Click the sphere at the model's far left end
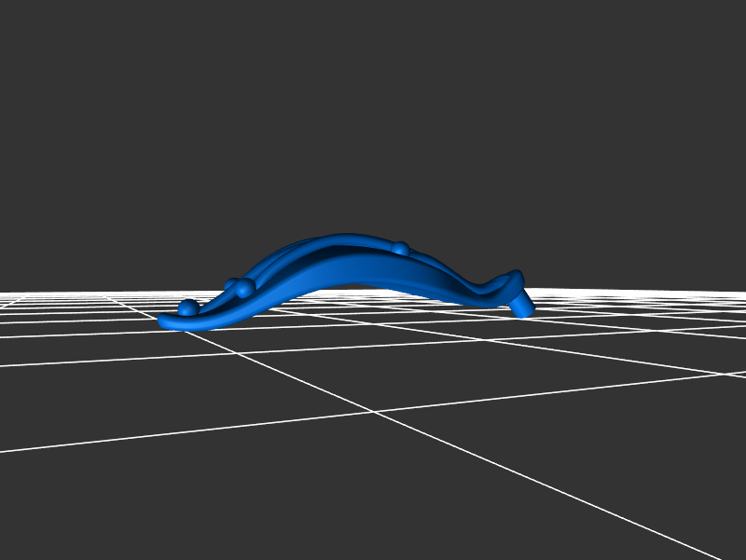Image resolution: width=746 pixels, height=560 pixels. click(188, 307)
